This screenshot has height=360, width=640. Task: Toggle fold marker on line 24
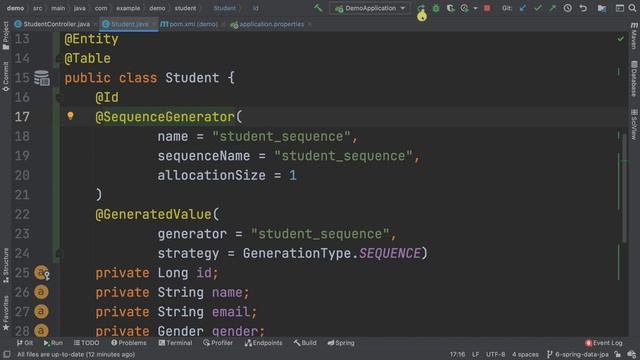59,253
